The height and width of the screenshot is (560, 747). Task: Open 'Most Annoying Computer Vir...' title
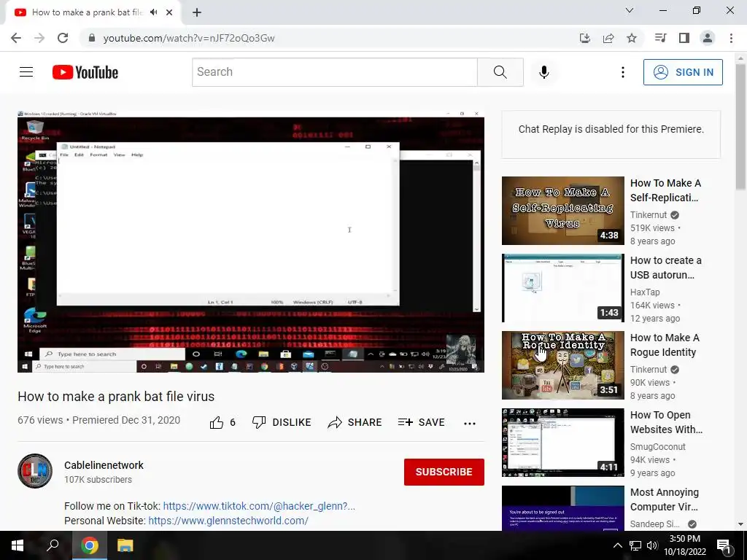pos(665,499)
